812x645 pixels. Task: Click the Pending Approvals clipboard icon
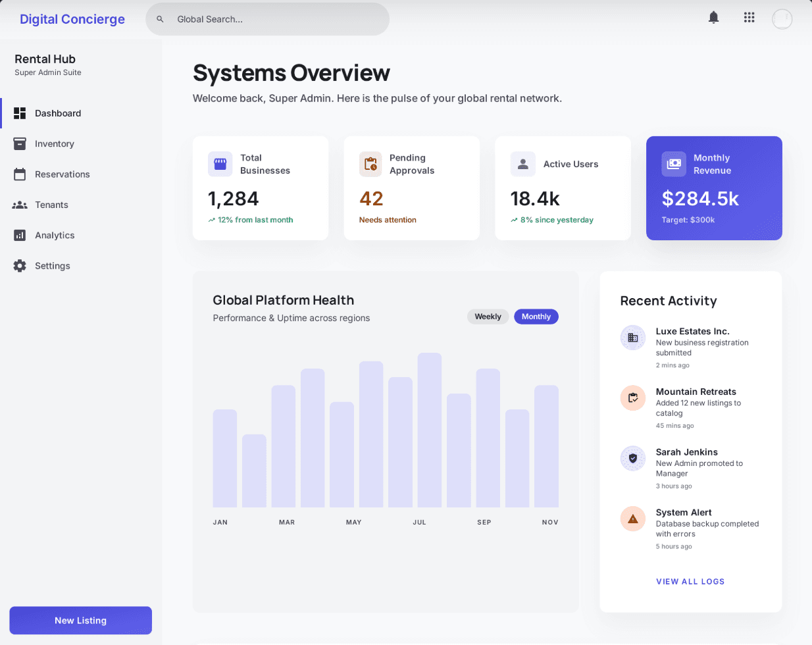point(370,164)
